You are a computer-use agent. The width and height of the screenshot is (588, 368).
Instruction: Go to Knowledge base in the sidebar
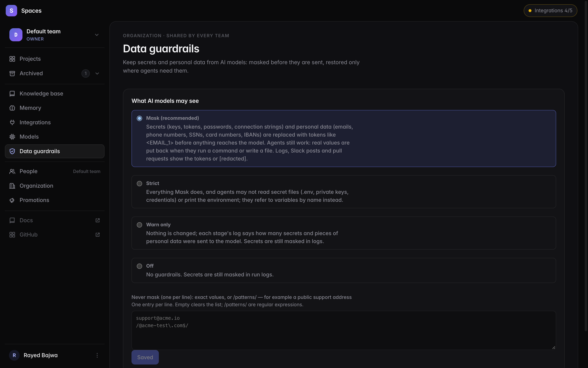[x=55, y=94]
